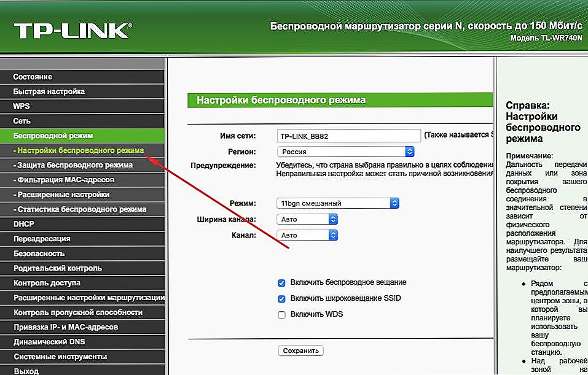Screen dimensions: 588x375
Task: Select Контроль пропускной способности
Action: tap(82, 312)
